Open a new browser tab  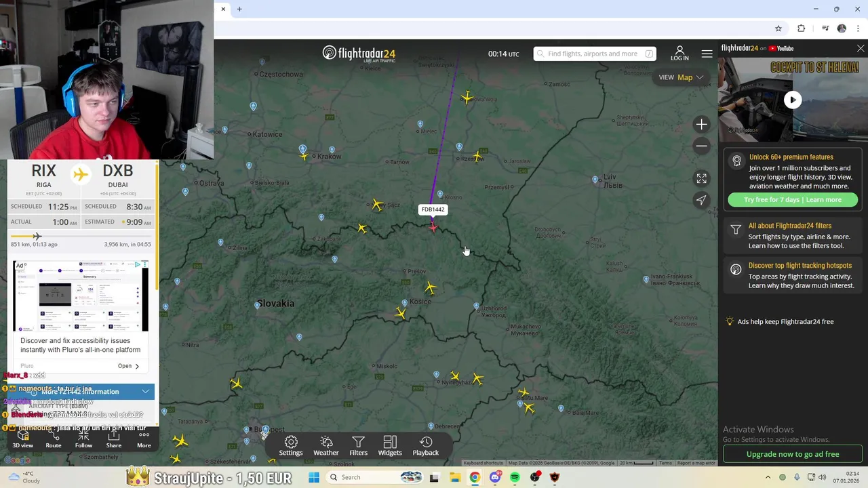(x=239, y=9)
